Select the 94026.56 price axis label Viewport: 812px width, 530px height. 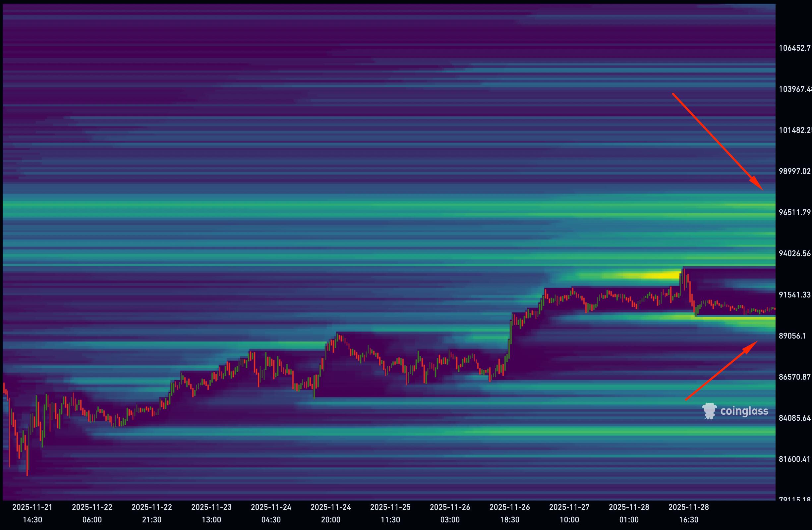794,253
